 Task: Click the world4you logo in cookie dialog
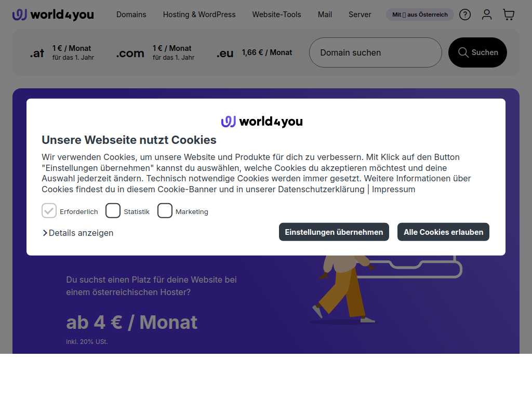tap(262, 122)
